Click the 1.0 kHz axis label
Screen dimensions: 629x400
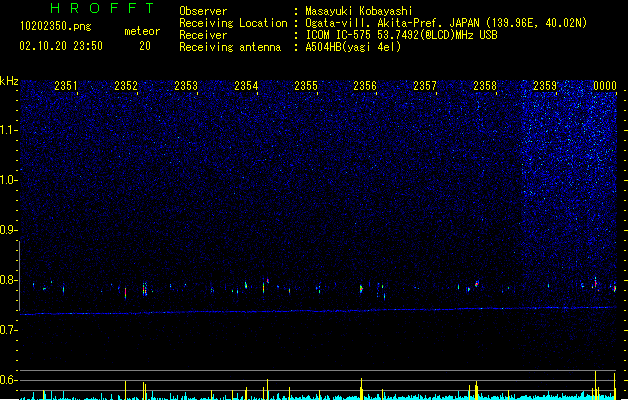(9, 180)
